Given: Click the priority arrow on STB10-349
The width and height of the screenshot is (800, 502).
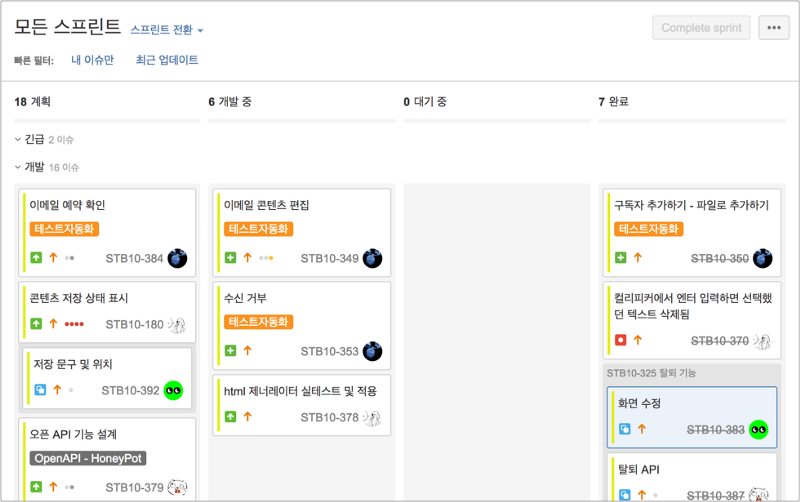Looking at the screenshot, I should pyautogui.click(x=248, y=258).
